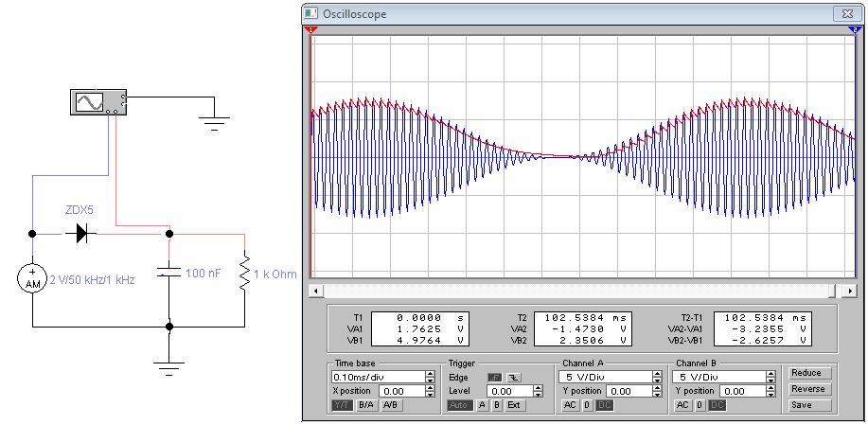
Task: Increase the Time base ms/div value
Action: pos(430,374)
